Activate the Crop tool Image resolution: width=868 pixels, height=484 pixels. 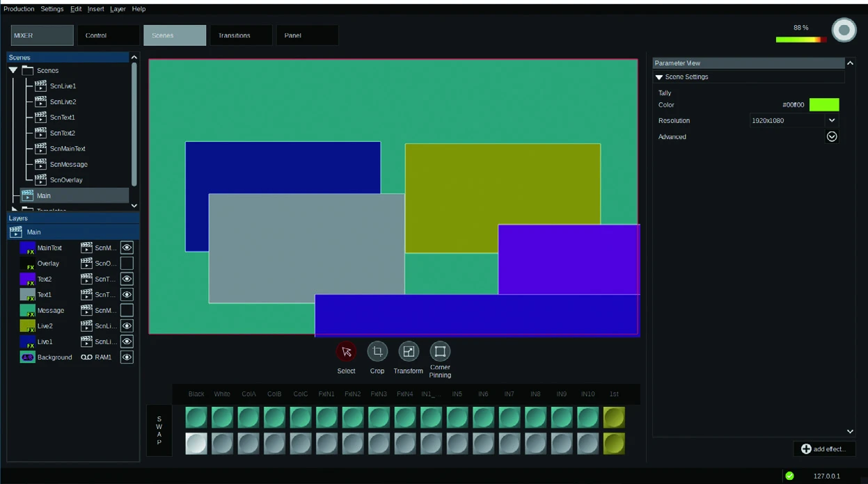[377, 351]
